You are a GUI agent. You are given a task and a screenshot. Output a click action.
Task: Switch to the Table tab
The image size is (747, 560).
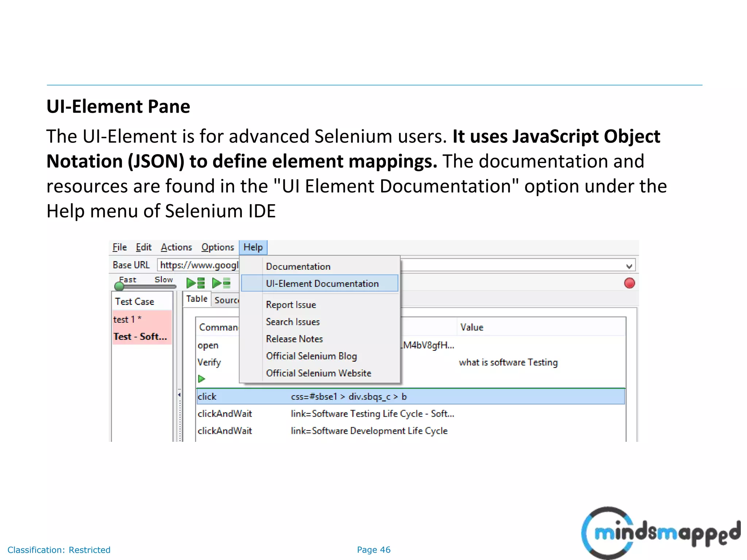pyautogui.click(x=197, y=299)
